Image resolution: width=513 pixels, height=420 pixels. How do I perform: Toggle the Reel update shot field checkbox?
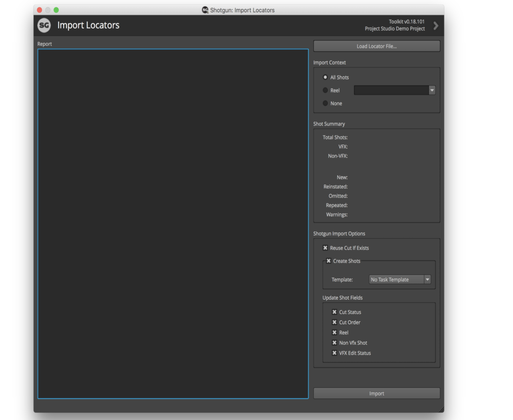pos(334,332)
